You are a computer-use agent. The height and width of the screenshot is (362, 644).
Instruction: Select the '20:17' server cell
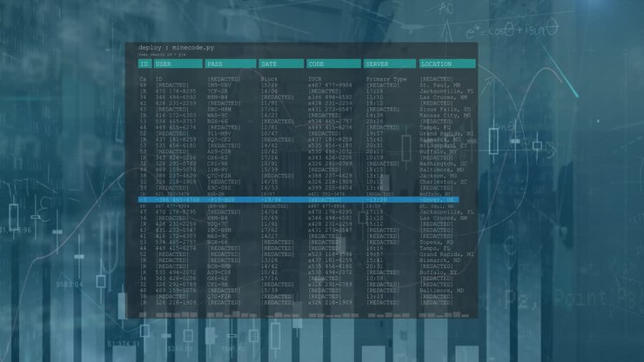point(374,152)
